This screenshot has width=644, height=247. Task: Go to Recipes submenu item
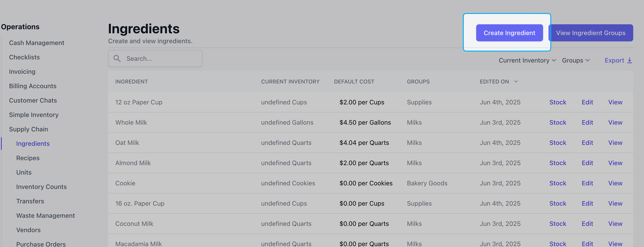tap(28, 158)
